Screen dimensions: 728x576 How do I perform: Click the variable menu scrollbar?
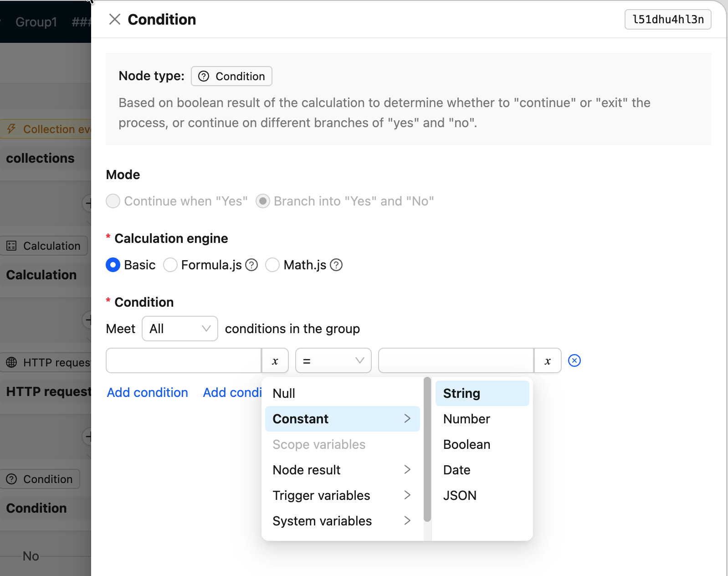pyautogui.click(x=427, y=449)
